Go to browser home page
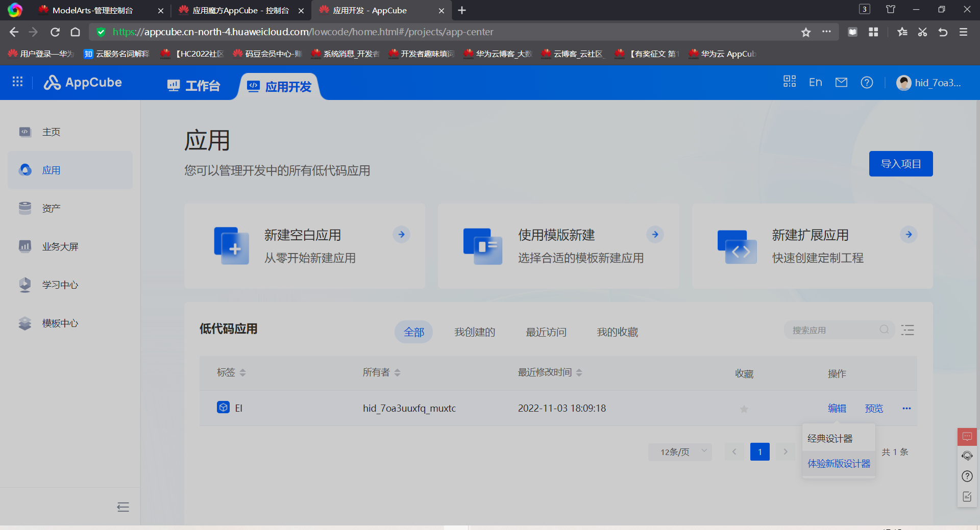This screenshot has height=530, width=980. [x=75, y=32]
